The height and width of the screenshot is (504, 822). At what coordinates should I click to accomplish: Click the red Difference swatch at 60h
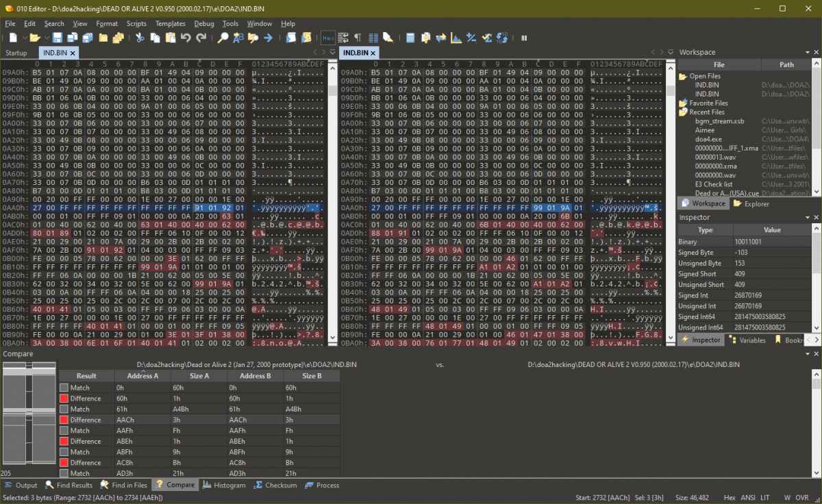[x=64, y=399]
